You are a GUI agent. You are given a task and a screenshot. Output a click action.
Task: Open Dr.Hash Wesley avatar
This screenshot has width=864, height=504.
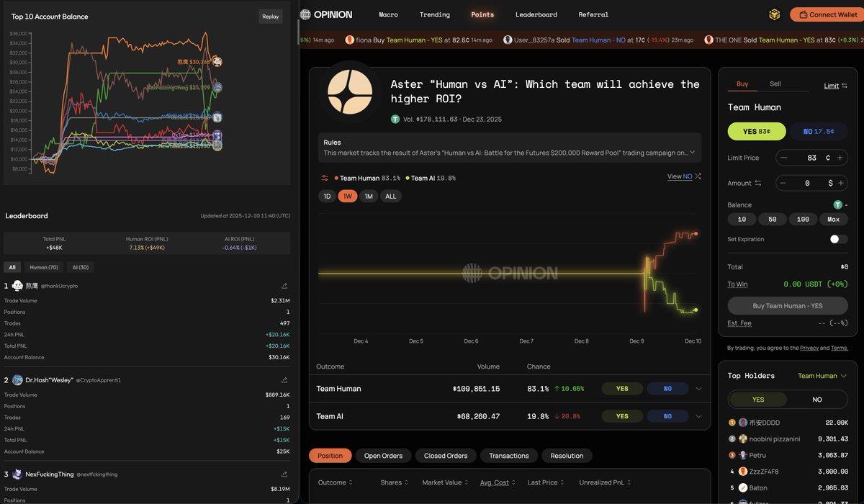click(x=18, y=380)
